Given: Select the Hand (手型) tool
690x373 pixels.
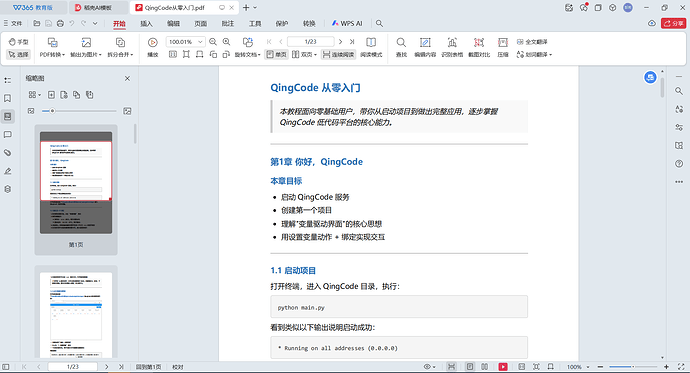Looking at the screenshot, I should pyautogui.click(x=18, y=42).
